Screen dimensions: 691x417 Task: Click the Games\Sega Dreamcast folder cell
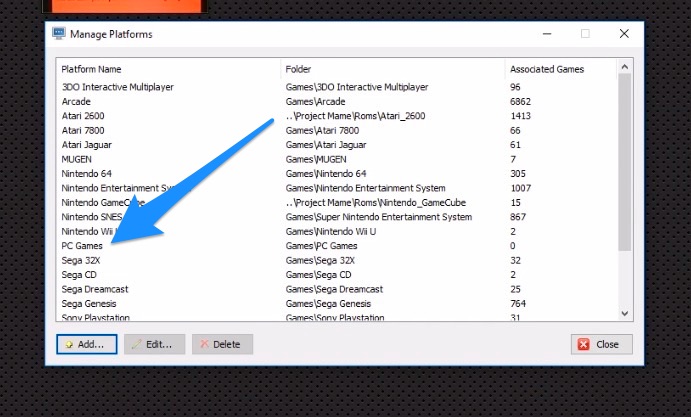click(x=334, y=289)
